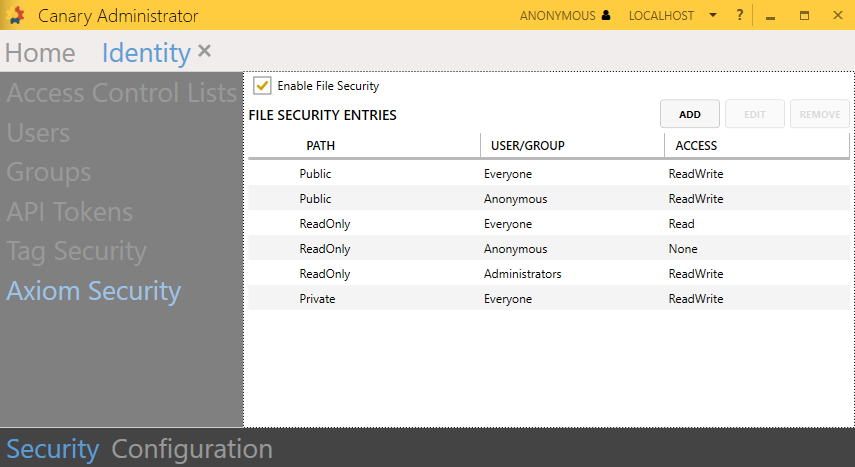Screen dimensions: 855x467
Task: Switch to the Configuration bottom tab
Action: (x=191, y=449)
